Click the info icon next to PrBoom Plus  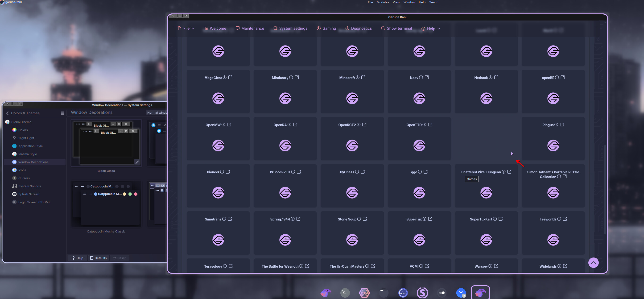(x=293, y=172)
